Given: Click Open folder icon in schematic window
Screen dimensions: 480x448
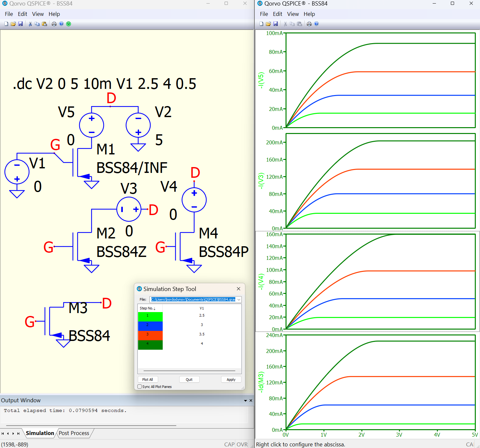Looking at the screenshot, I should coord(13,24).
